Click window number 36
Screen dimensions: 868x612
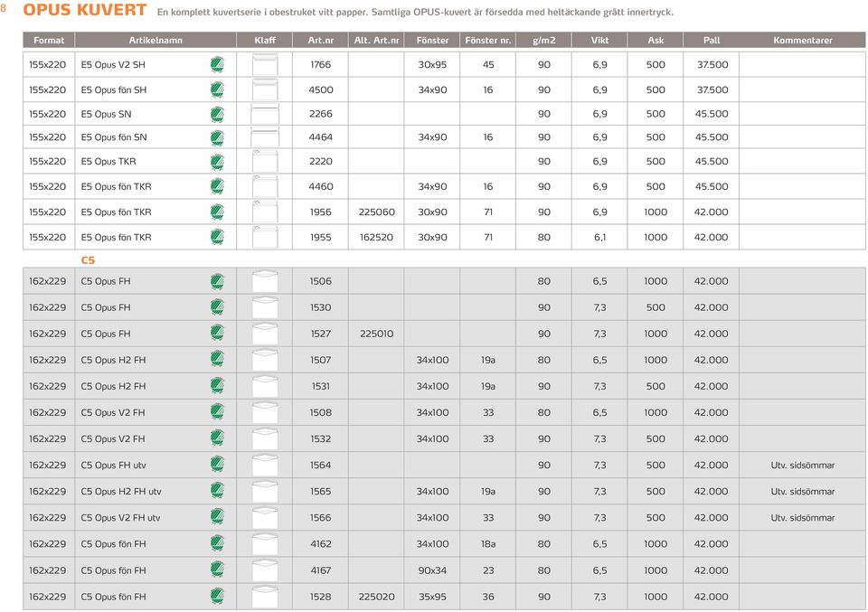coord(487,597)
